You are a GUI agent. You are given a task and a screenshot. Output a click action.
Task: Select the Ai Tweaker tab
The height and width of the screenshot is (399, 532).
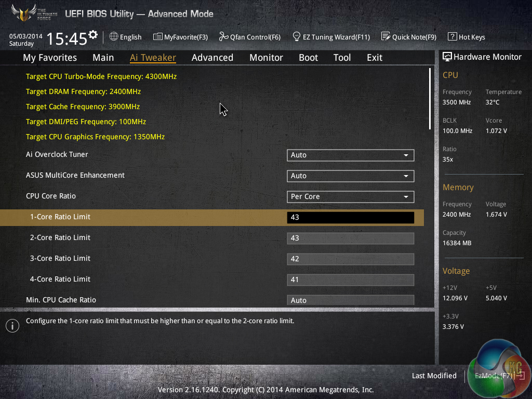click(x=153, y=58)
